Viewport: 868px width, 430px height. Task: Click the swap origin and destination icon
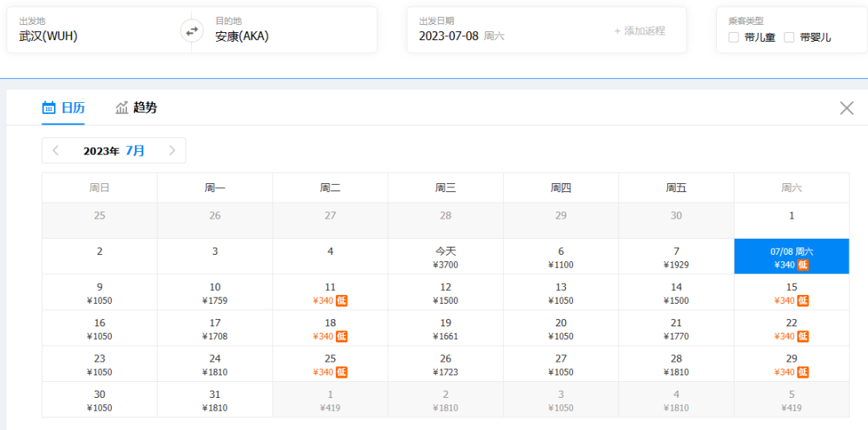point(191,31)
